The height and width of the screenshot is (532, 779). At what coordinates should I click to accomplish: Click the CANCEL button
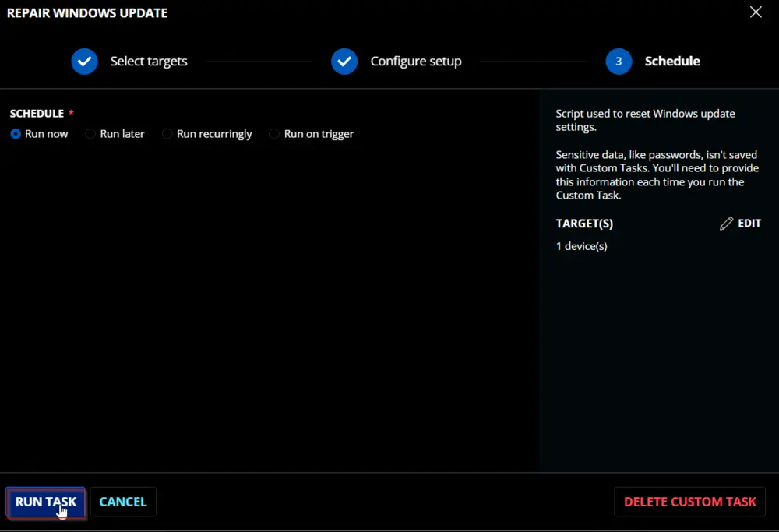(123, 502)
